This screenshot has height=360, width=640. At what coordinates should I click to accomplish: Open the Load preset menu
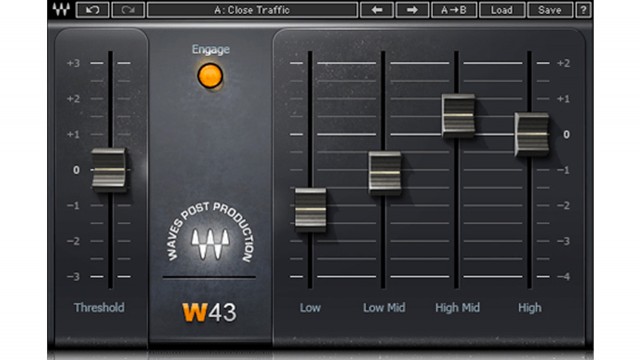click(502, 10)
